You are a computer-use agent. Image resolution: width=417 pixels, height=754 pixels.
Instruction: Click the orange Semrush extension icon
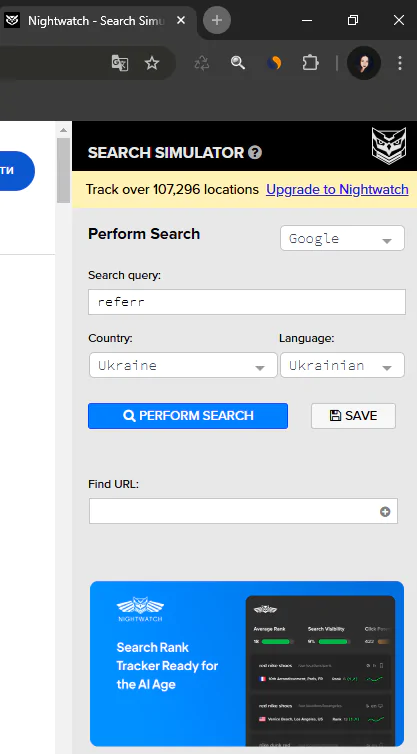pyautogui.click(x=274, y=63)
